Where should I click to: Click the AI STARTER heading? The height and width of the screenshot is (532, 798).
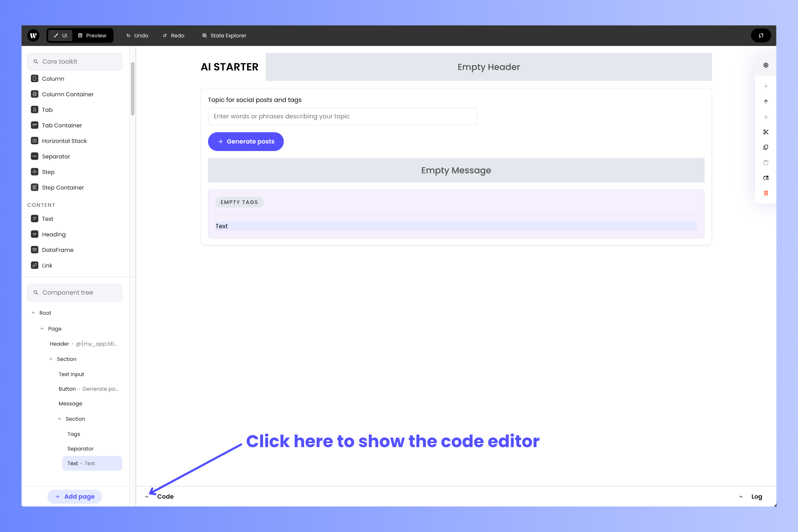point(229,67)
